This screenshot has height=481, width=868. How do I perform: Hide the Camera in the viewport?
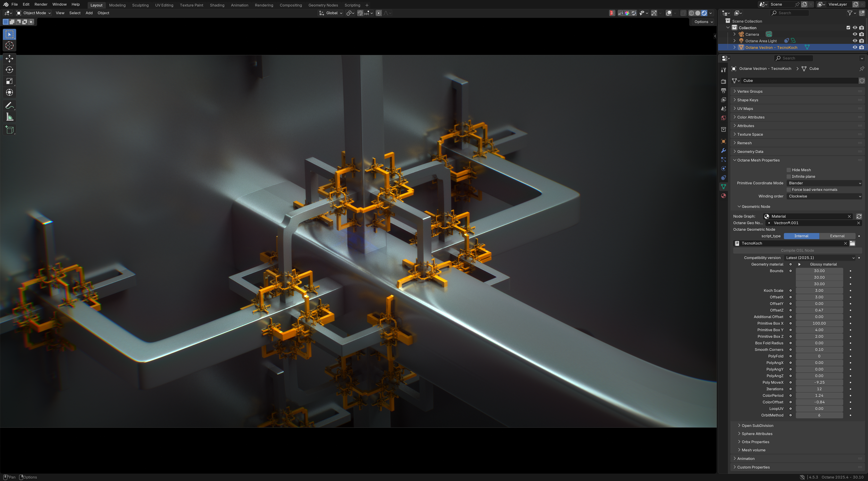[x=855, y=34]
